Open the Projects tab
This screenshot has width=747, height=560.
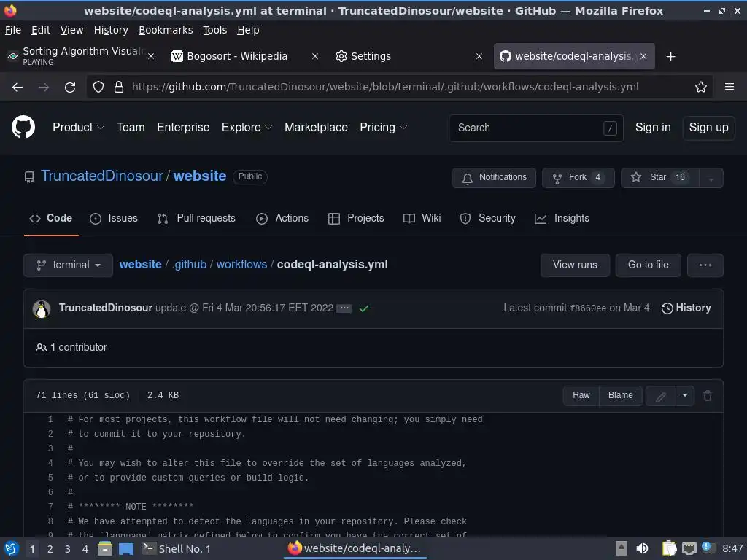(x=356, y=218)
